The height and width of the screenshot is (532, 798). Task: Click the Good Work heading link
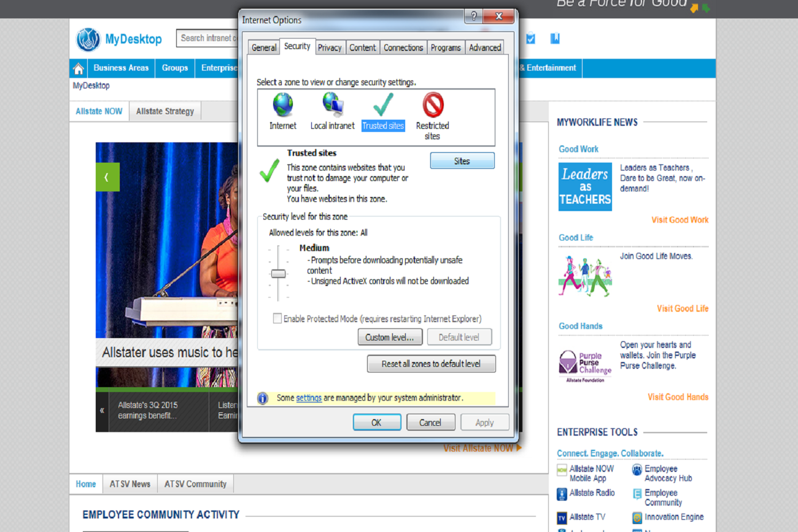tap(578, 149)
